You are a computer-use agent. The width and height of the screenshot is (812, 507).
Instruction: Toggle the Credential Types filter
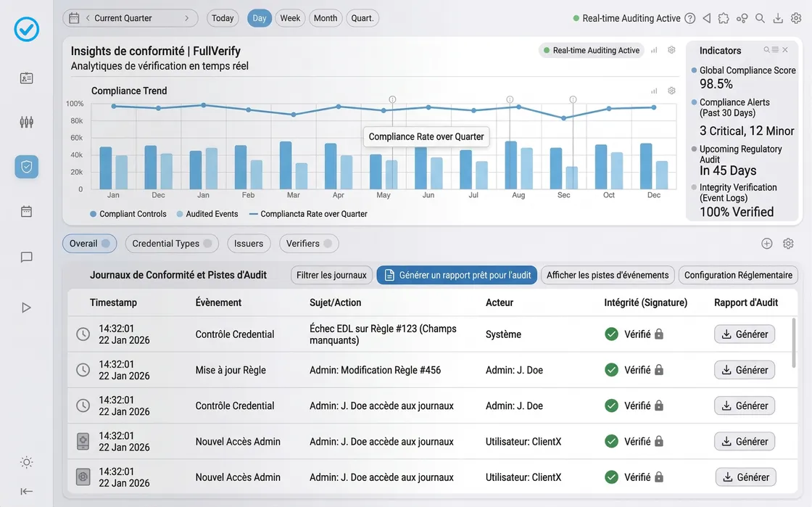click(171, 243)
